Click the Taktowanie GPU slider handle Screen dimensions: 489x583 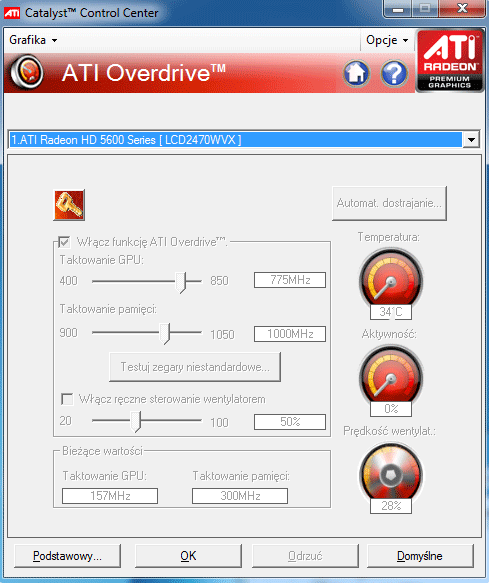tap(181, 282)
